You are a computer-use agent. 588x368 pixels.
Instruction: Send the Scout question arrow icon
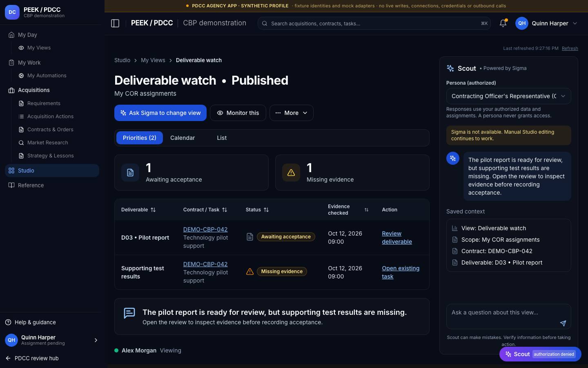coord(563,323)
